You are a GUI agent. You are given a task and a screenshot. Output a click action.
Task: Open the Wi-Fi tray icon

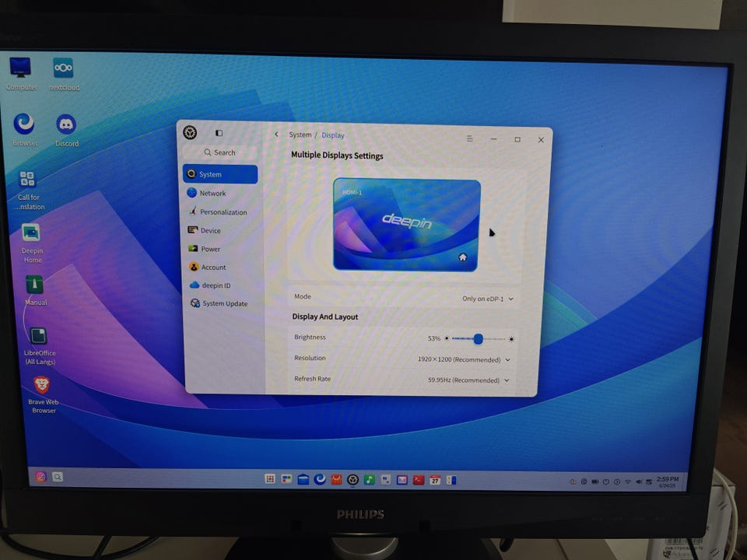point(628,482)
